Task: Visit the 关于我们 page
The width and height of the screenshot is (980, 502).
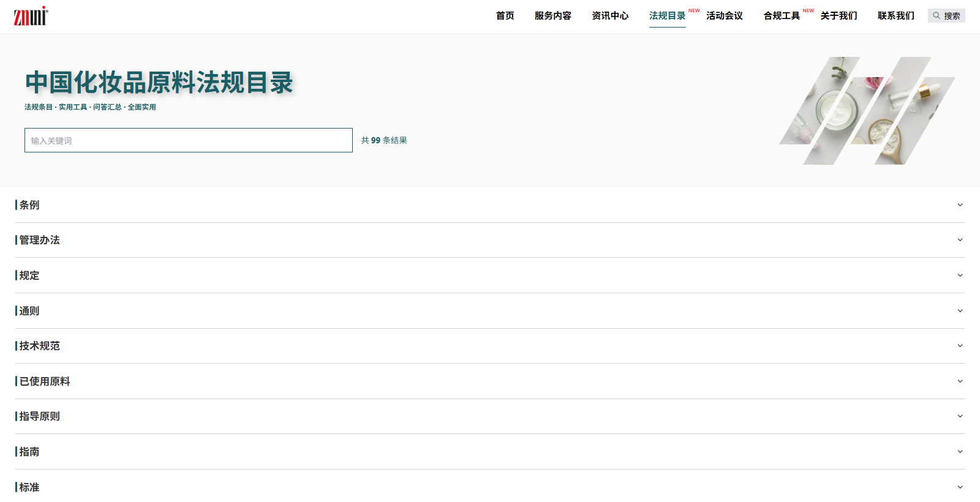Action: (x=839, y=16)
